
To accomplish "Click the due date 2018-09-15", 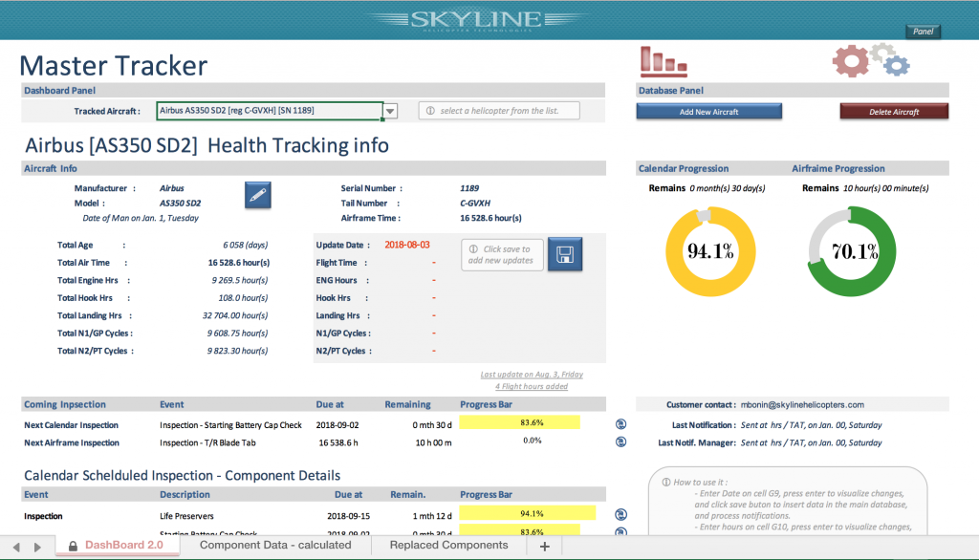I will tap(348, 516).
